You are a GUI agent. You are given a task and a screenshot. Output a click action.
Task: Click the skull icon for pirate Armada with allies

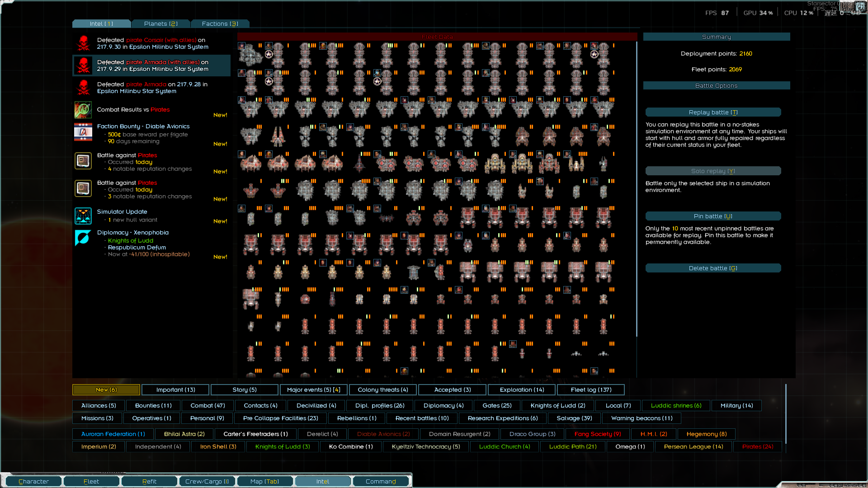(83, 66)
